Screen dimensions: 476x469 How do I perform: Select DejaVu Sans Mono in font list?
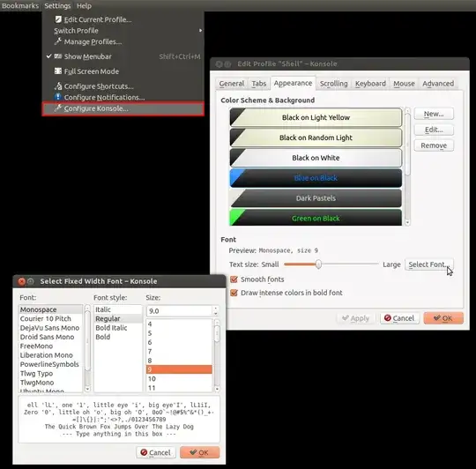click(x=49, y=328)
